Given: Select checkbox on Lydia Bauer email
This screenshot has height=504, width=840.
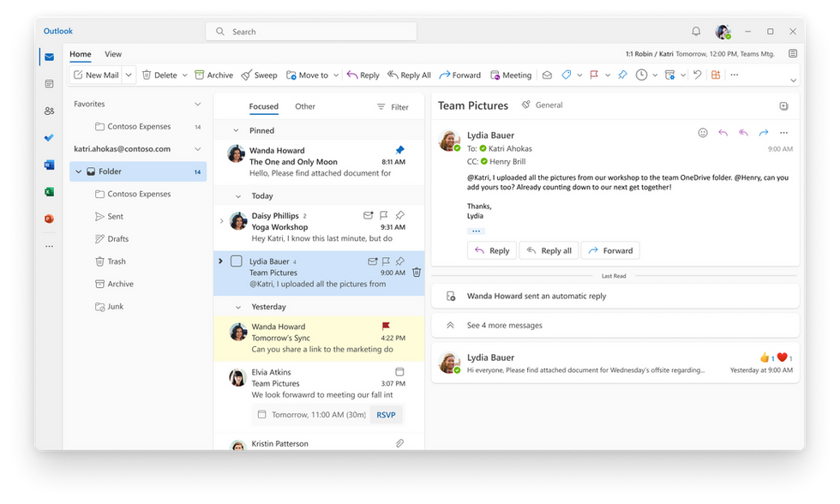Looking at the screenshot, I should click(237, 261).
